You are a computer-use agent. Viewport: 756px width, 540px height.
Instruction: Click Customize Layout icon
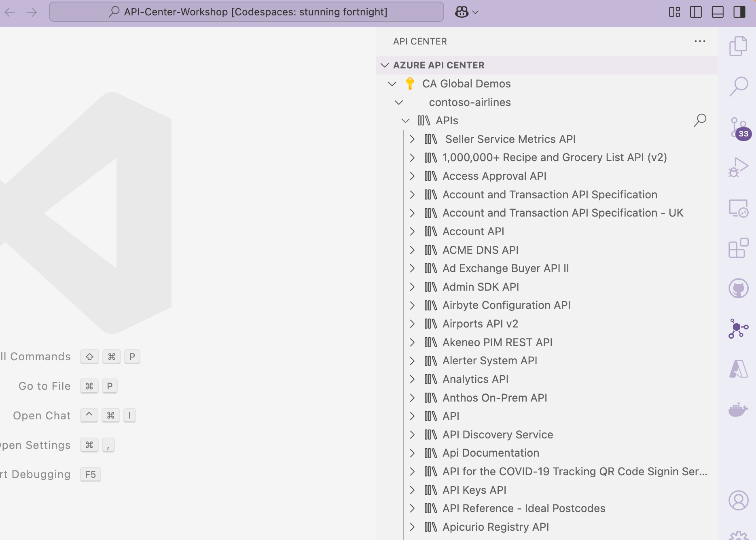click(674, 12)
